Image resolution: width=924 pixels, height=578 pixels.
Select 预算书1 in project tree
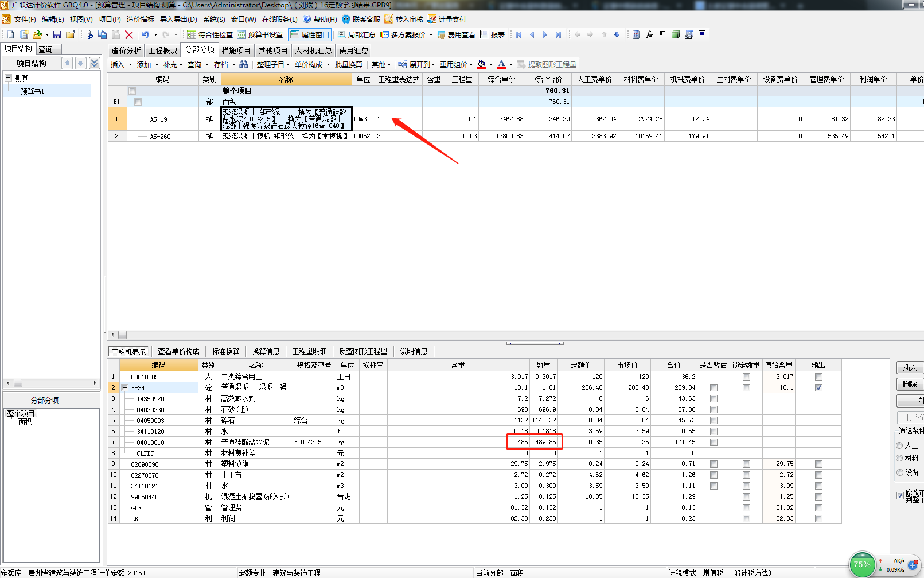32,91
